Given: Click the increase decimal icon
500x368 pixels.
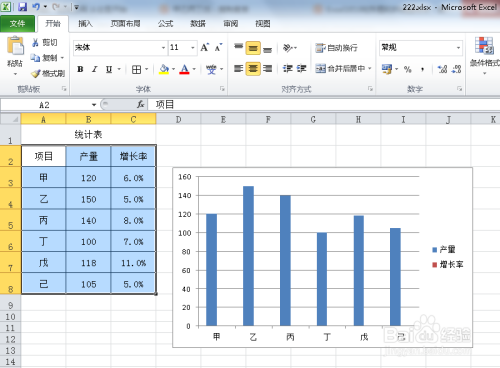Looking at the screenshot, I should point(442,69).
